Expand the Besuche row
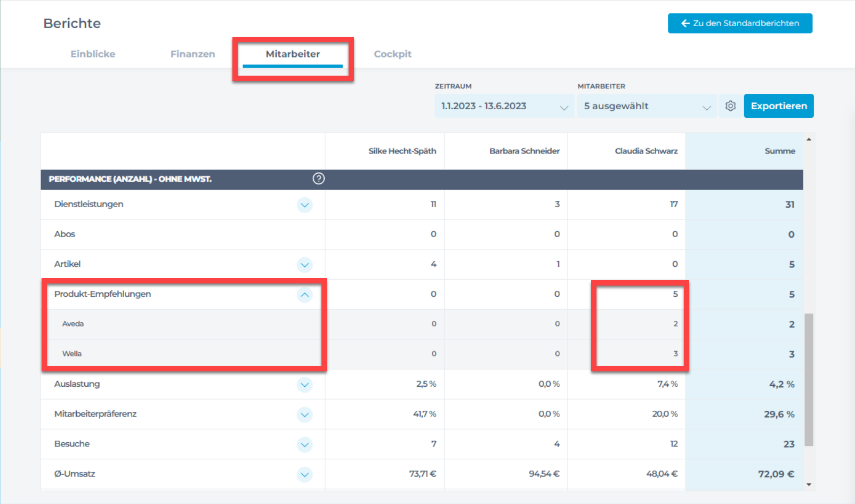 point(304,444)
